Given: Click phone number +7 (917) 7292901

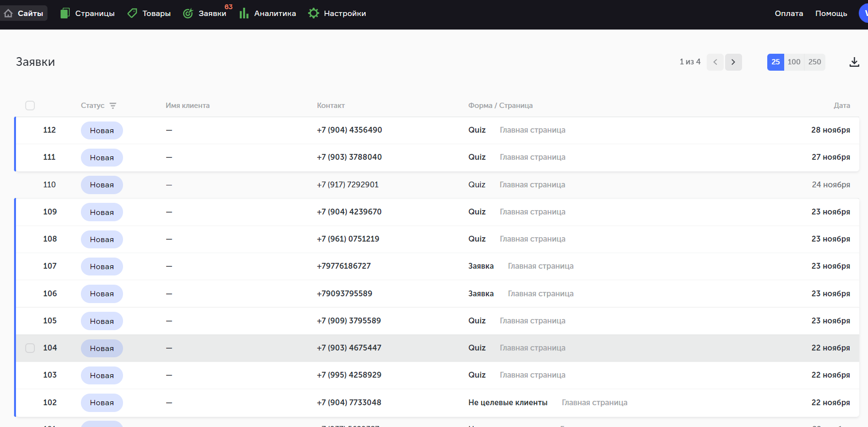Looking at the screenshot, I should (x=348, y=184).
